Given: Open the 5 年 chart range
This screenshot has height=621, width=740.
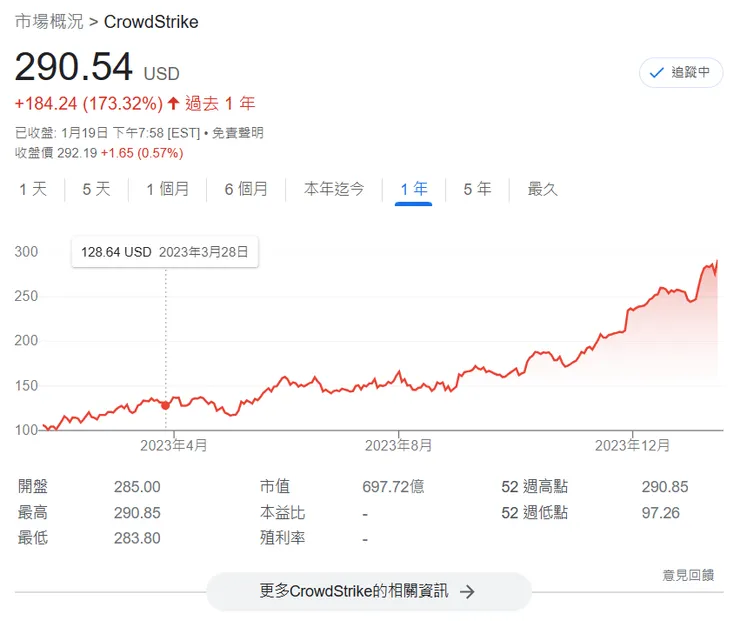Looking at the screenshot, I should (477, 189).
